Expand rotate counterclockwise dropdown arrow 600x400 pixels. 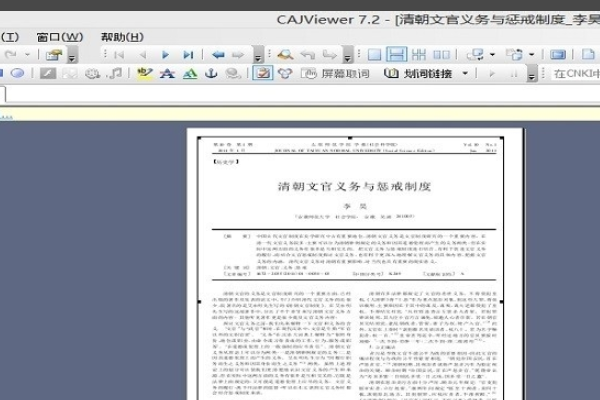[x=492, y=55]
